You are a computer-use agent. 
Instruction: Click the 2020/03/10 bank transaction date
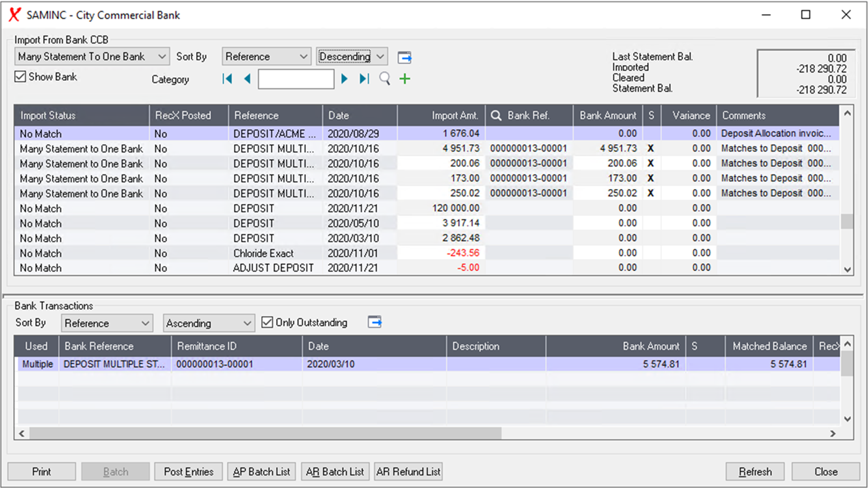374,364
